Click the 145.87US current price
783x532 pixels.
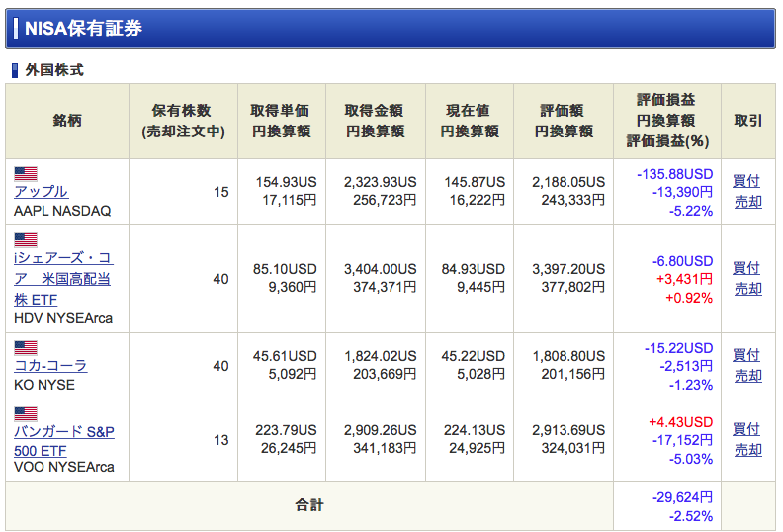pyautogui.click(x=475, y=182)
